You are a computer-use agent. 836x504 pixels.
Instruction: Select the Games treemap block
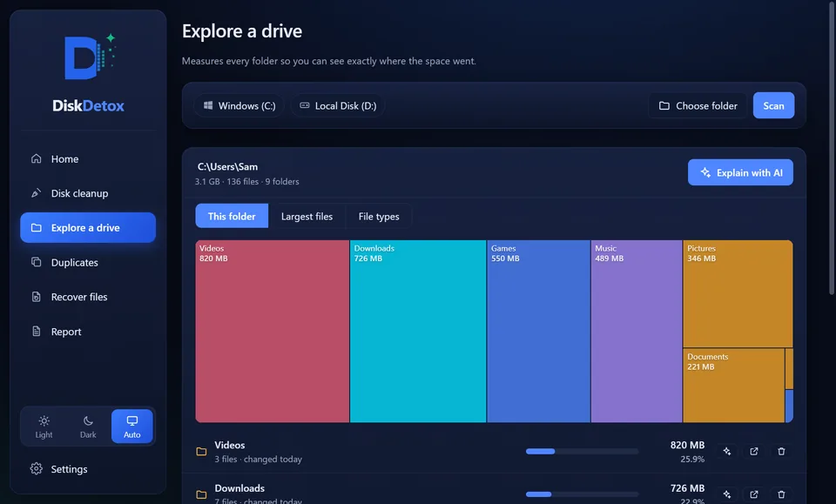point(538,332)
